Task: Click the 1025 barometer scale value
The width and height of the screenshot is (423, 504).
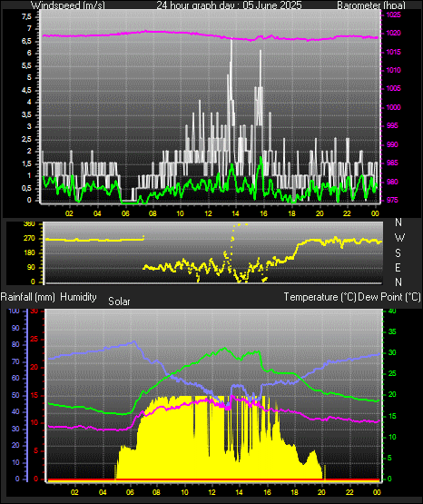Action: click(x=393, y=15)
